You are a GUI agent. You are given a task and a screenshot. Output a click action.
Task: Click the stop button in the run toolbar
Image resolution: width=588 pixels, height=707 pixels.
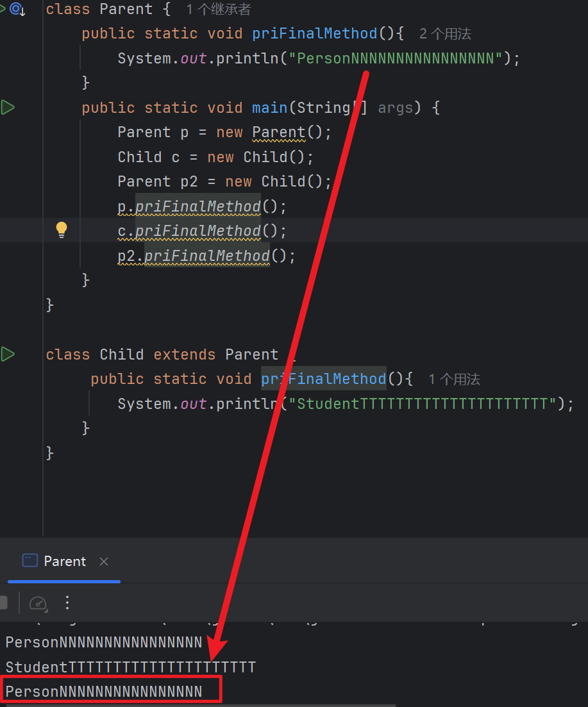[x=3, y=603]
